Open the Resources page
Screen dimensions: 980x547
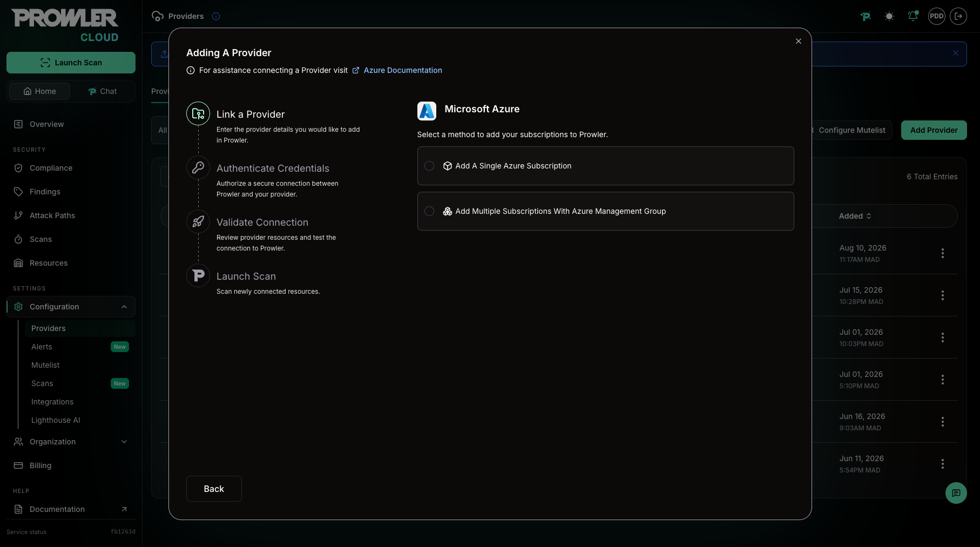pyautogui.click(x=71, y=263)
